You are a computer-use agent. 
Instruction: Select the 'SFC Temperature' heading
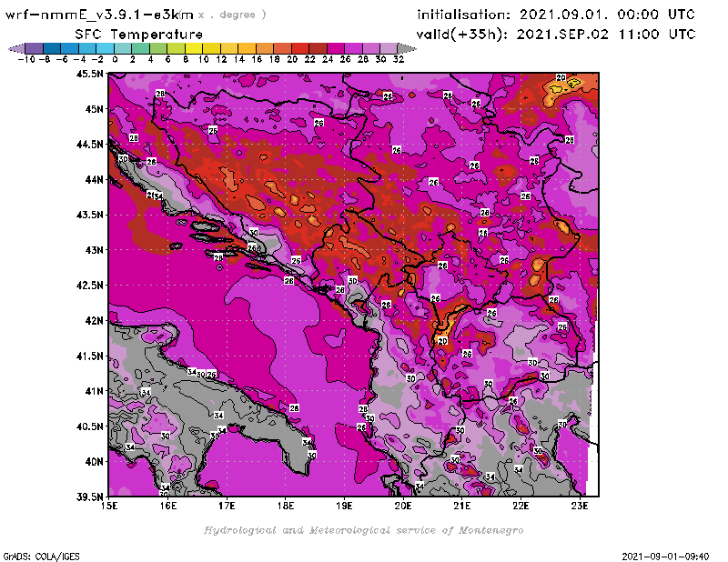[139, 35]
